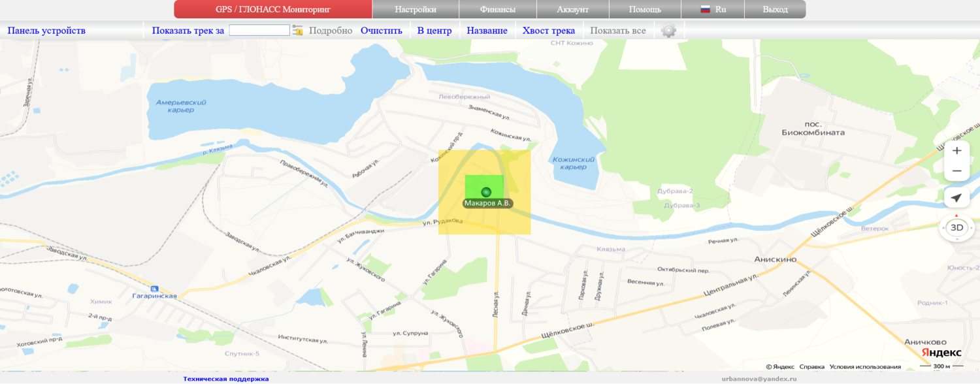Clear the map with Очистить
Viewport: 980px width, 384px height.
pyautogui.click(x=382, y=30)
